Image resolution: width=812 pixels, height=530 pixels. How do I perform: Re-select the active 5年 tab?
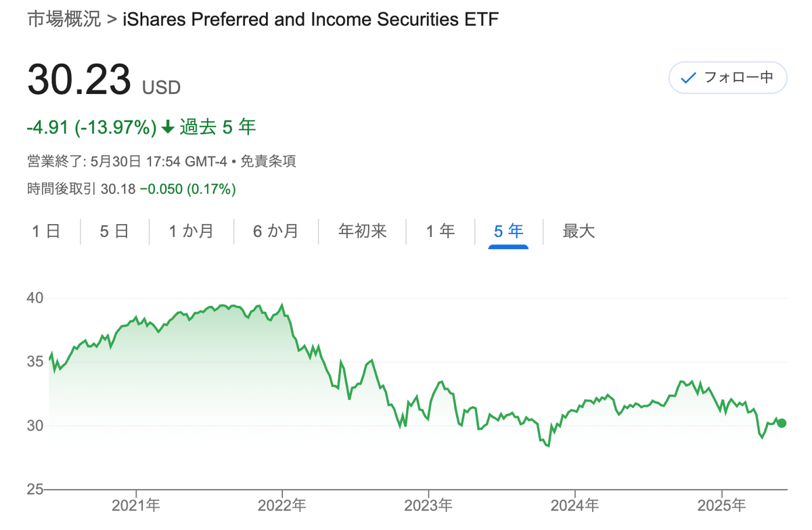(x=507, y=231)
